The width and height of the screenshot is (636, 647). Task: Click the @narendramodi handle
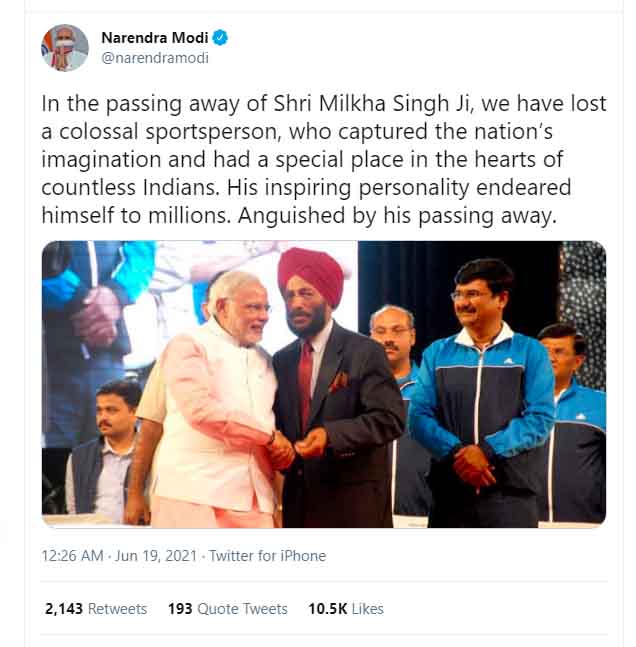(x=155, y=58)
